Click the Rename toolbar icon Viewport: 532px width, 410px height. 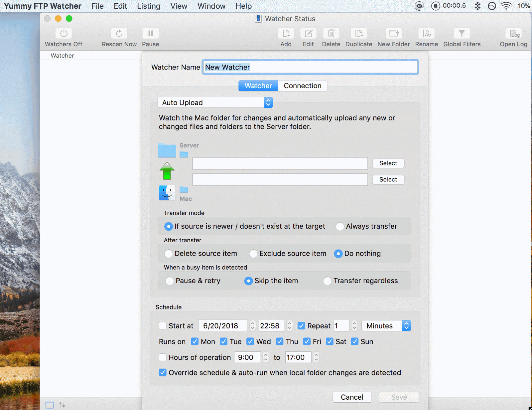tap(427, 33)
